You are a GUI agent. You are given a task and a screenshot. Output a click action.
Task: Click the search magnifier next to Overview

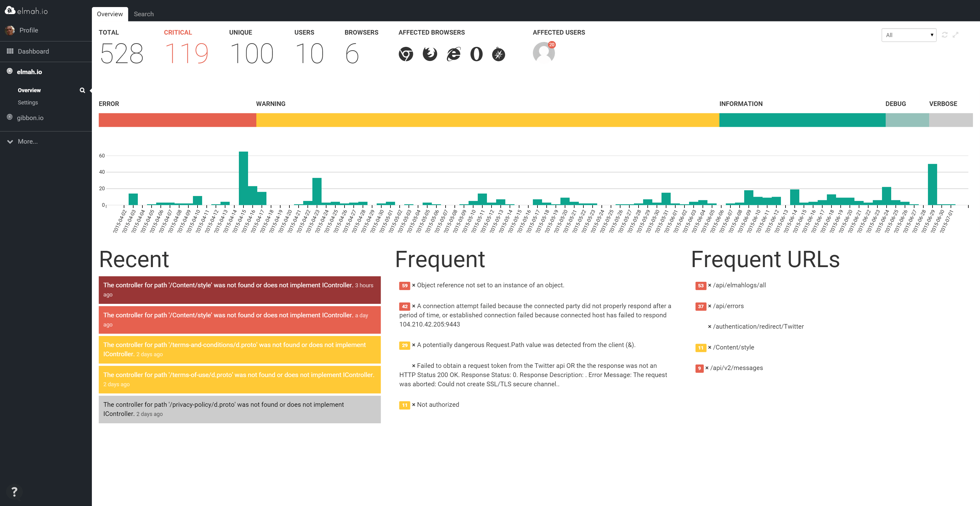click(x=82, y=90)
